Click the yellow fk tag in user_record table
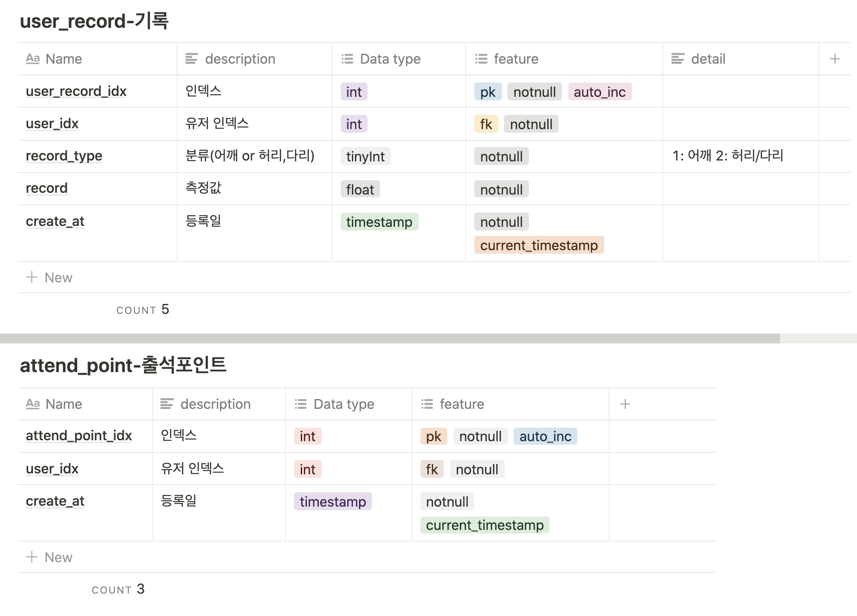Viewport: 857px width, 616px height. tap(486, 124)
